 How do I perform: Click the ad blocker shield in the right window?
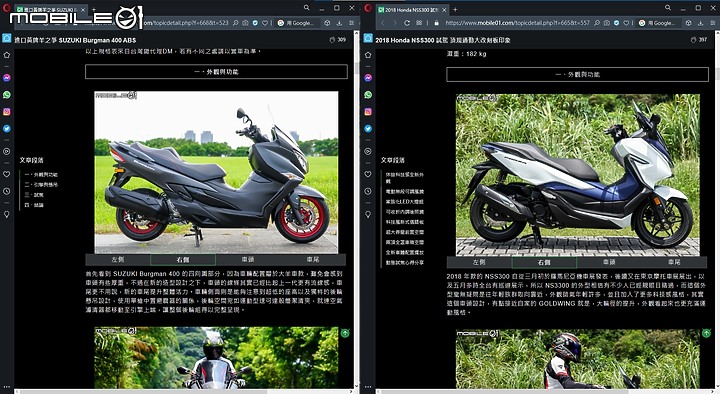(x=616, y=23)
